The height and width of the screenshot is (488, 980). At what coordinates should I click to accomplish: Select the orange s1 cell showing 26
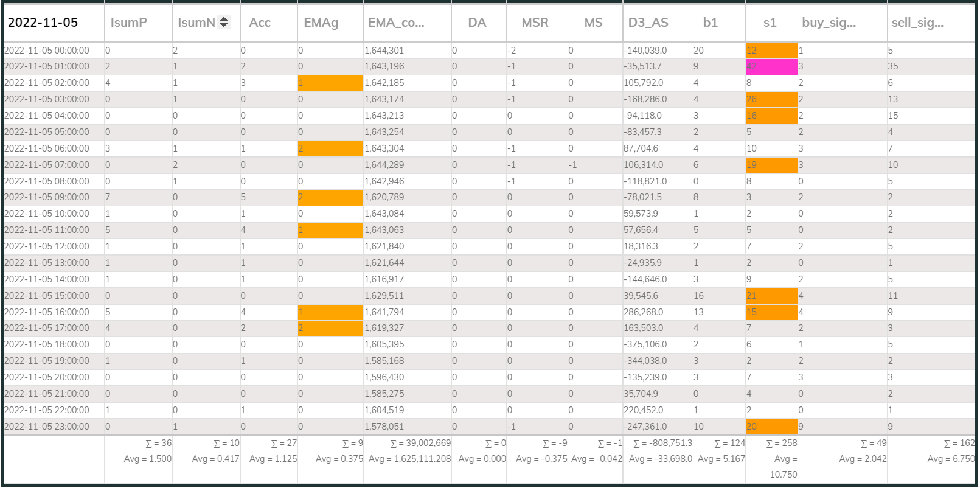tap(771, 99)
